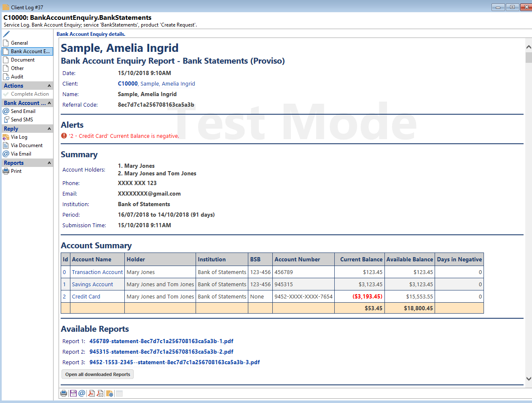Open Report 1 456789-statement PDF
Screen dimensions: 532x403
pos(161,341)
